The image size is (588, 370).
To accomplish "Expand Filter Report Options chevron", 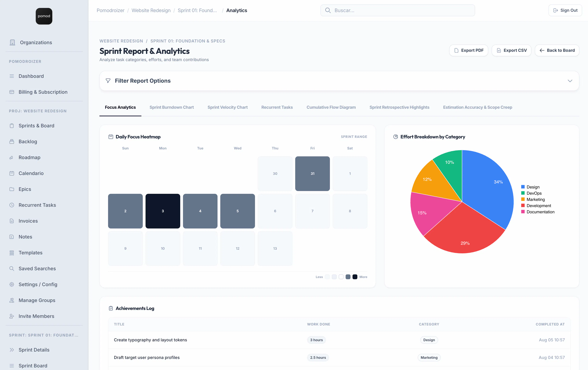I will [570, 81].
